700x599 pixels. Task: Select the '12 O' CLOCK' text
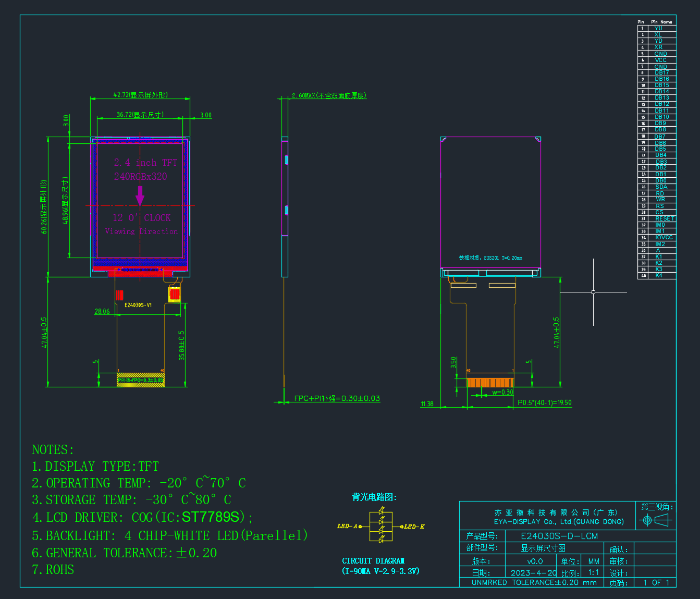click(142, 217)
